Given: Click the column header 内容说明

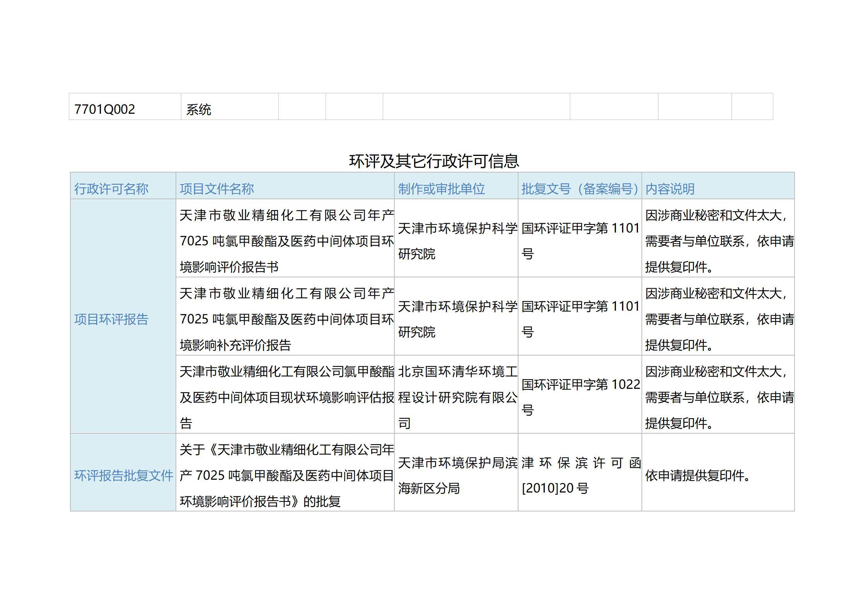Looking at the screenshot, I should (x=670, y=189).
